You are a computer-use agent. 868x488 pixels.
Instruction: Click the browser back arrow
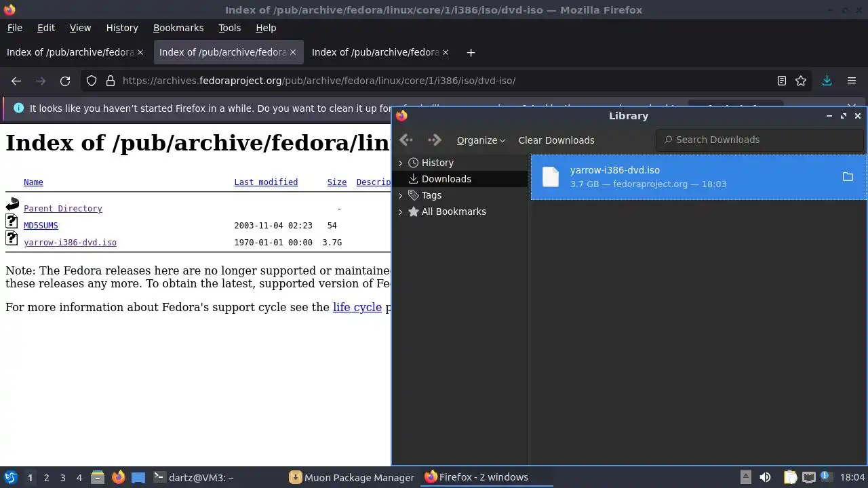click(16, 81)
